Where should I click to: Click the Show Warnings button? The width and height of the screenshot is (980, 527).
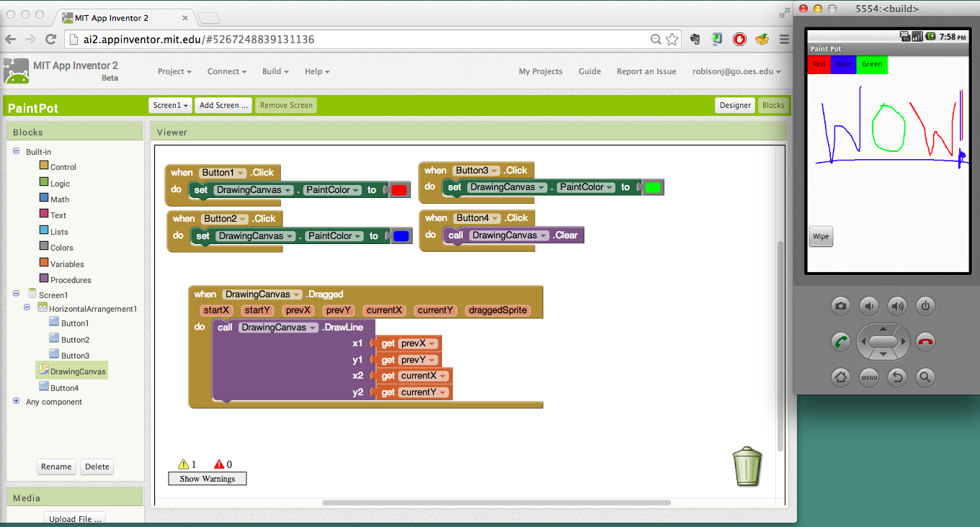(207, 479)
